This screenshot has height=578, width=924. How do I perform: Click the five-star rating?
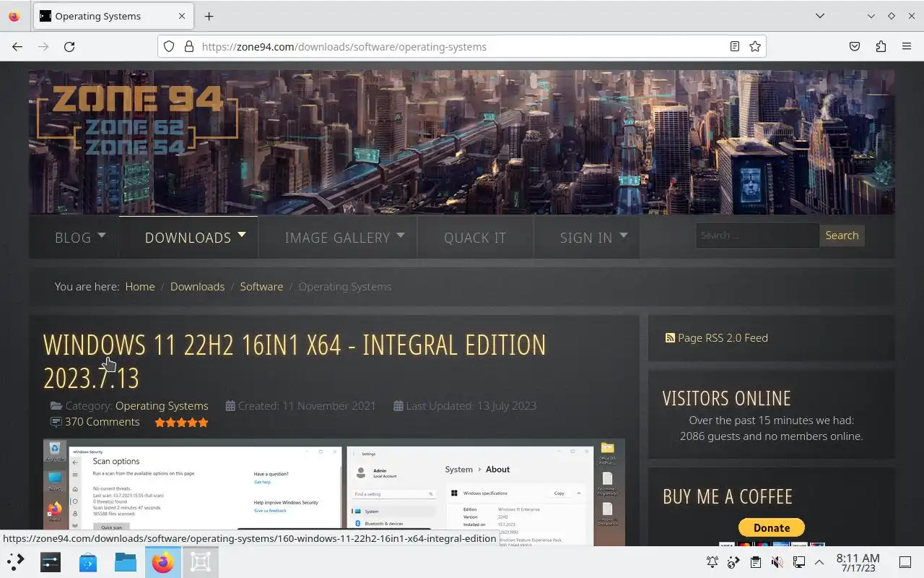[x=181, y=422]
